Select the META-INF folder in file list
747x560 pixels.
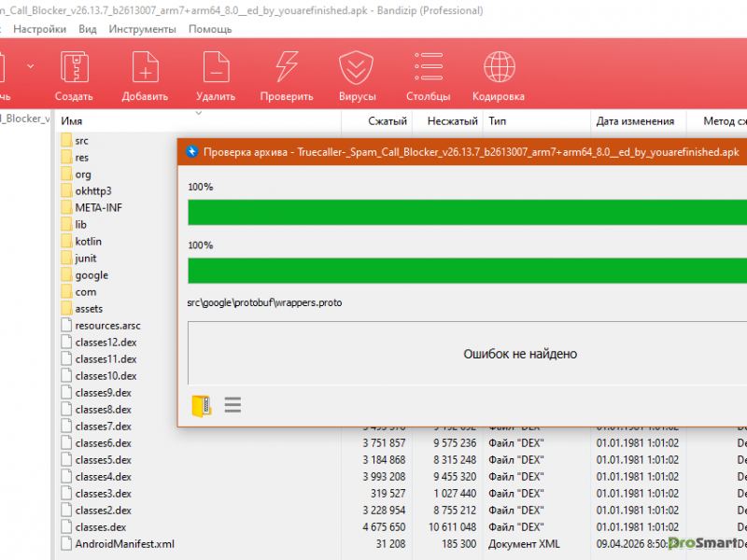pos(101,207)
